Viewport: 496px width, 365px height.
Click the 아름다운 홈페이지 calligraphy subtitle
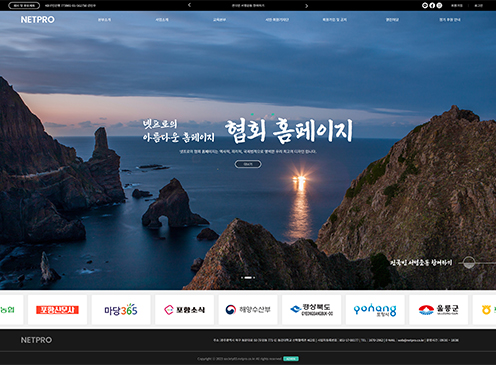[179, 137]
